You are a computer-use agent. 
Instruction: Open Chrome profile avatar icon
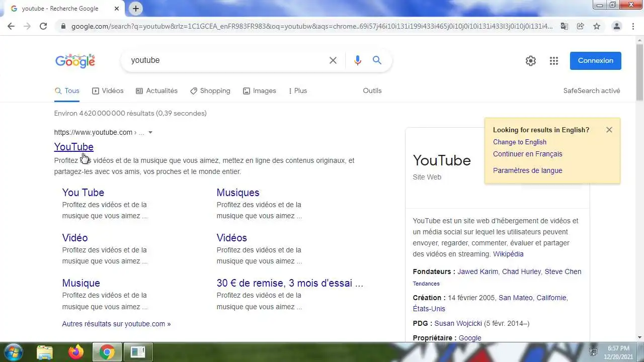[x=616, y=26]
